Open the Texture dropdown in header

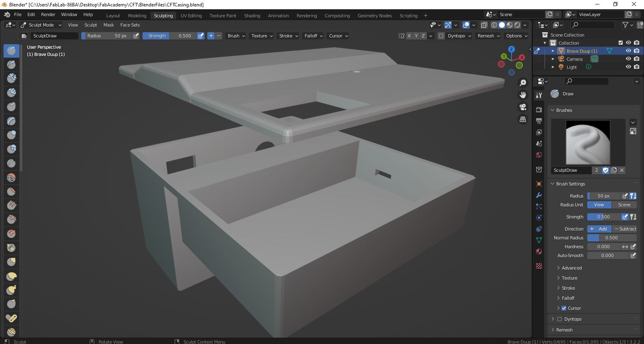(261, 36)
